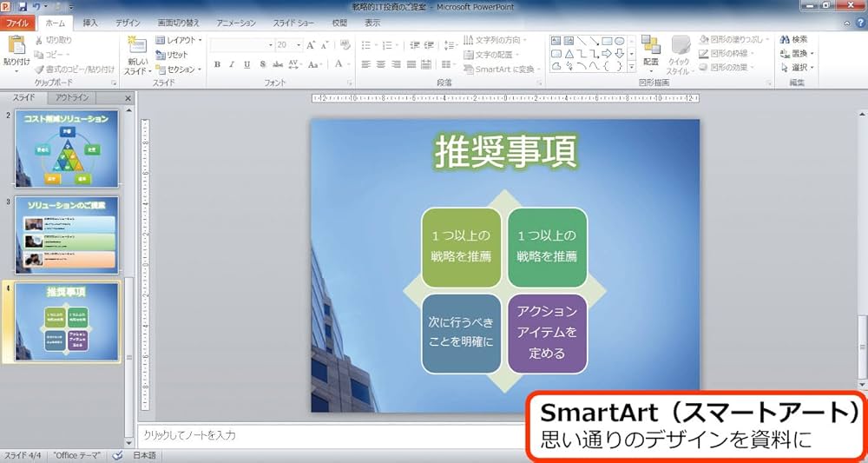The image size is (868, 463).
Task: Select the text box shape in gallery
Action: click(x=556, y=41)
